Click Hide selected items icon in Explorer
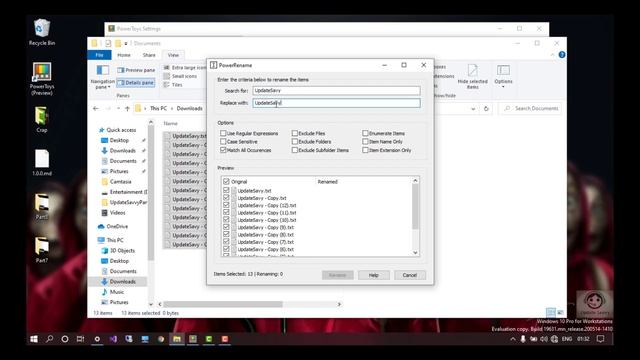640x360 pixels. (472, 71)
